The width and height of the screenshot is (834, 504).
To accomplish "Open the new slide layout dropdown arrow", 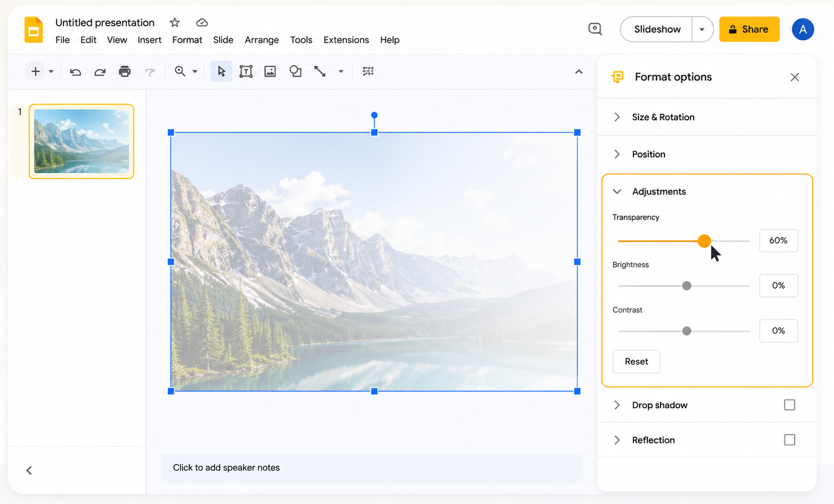I will [x=51, y=71].
